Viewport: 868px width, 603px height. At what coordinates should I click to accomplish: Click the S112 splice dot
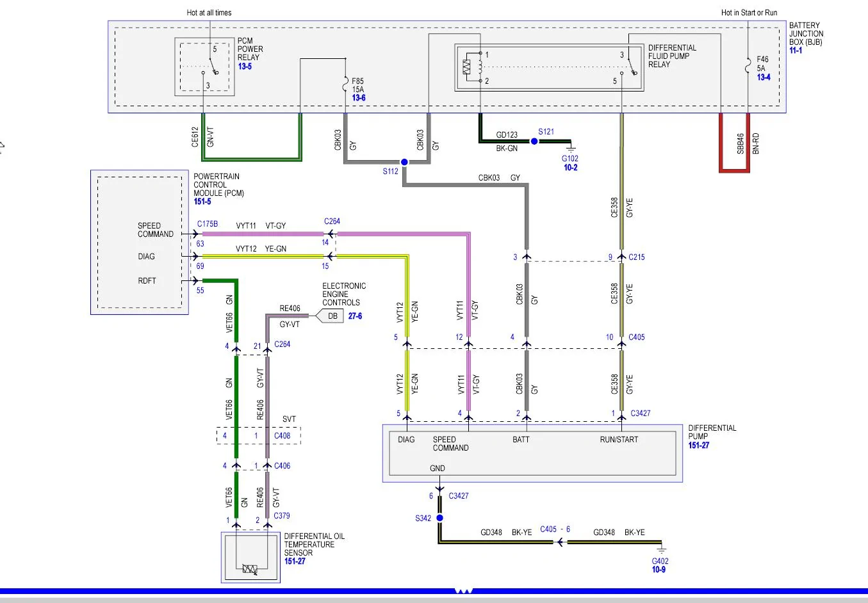(x=404, y=163)
